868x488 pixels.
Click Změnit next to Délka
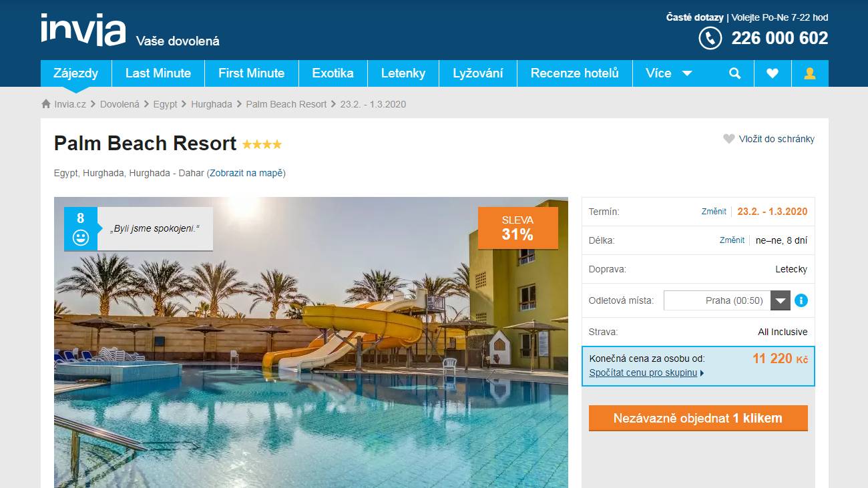(x=732, y=240)
